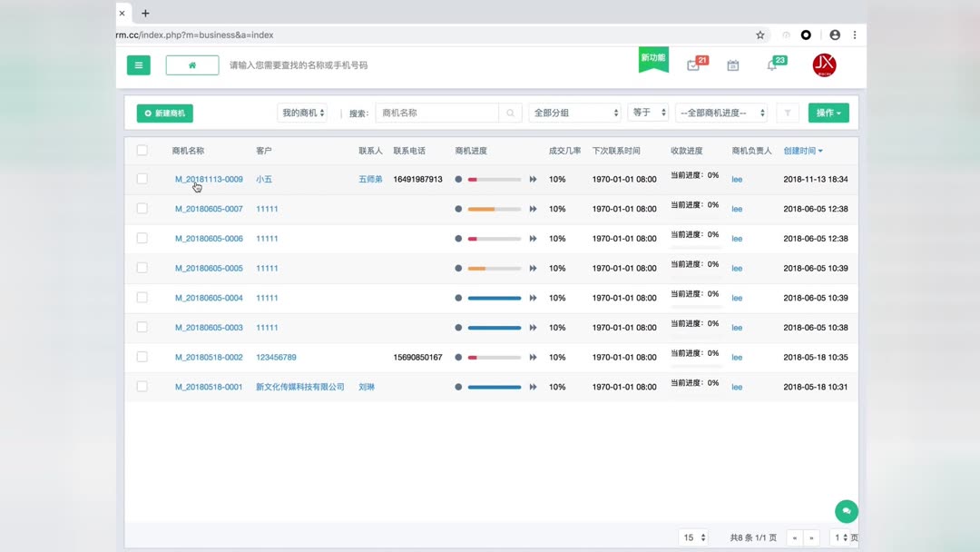Screen dimensions: 980x552
Task: Click the filter funnel icon near 操作
Action: [x=787, y=112]
